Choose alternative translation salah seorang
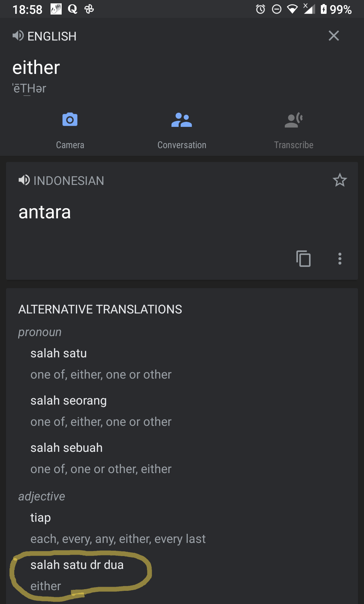Screen dimensions: 364x604 click(68, 401)
